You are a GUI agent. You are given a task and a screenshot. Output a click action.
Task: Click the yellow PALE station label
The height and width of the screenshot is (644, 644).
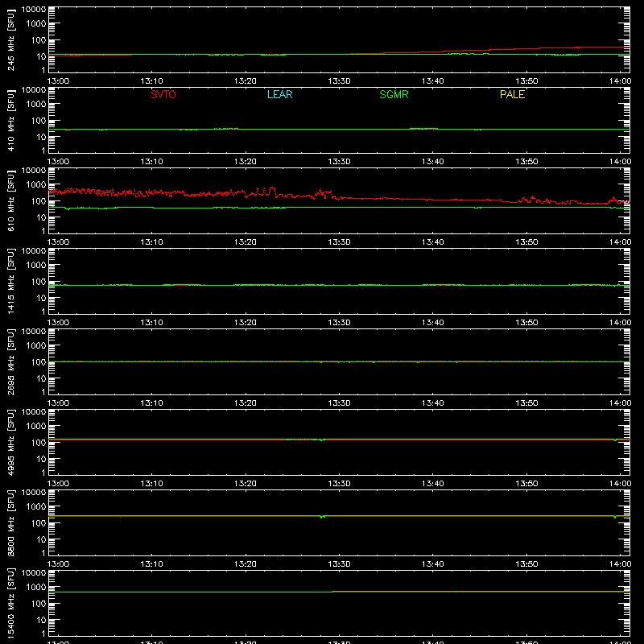coord(512,94)
